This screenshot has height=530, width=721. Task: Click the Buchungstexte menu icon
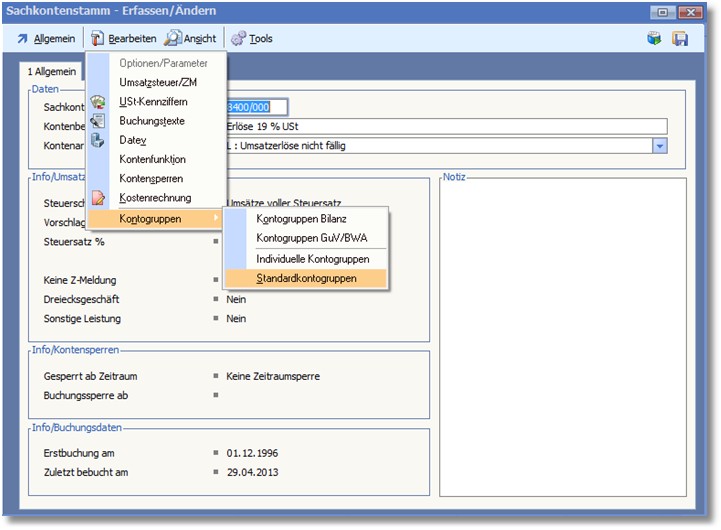point(98,121)
